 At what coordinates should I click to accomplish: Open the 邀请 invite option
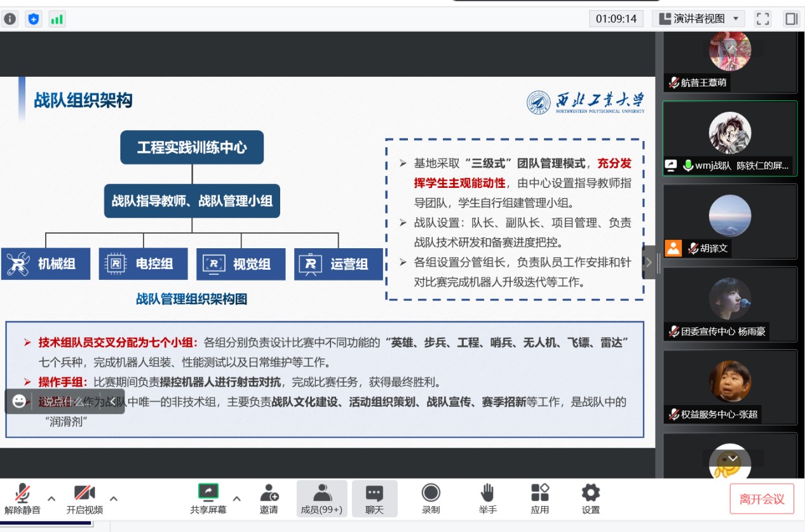pyautogui.click(x=269, y=498)
